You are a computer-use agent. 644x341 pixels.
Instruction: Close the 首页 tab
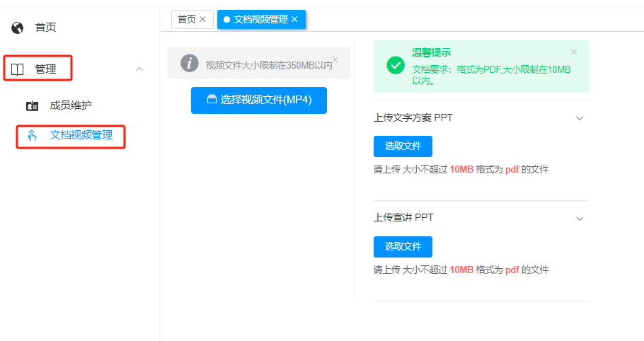[x=202, y=19]
